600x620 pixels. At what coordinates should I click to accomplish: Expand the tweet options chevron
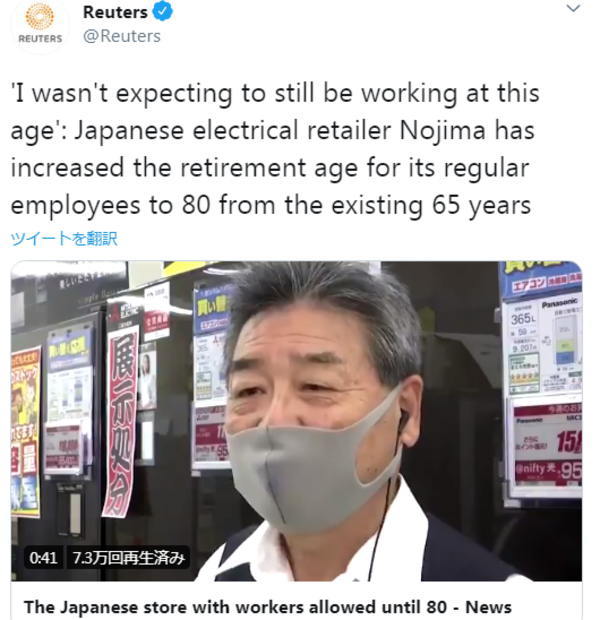[573, 8]
